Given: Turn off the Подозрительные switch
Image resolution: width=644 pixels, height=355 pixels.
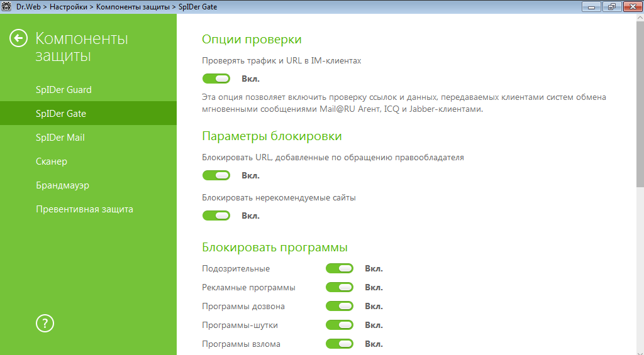Looking at the screenshot, I should click(340, 268).
